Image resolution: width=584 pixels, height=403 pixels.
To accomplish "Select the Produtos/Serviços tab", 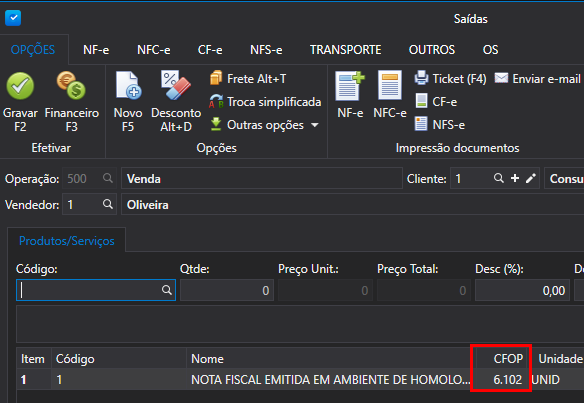I will [x=67, y=241].
